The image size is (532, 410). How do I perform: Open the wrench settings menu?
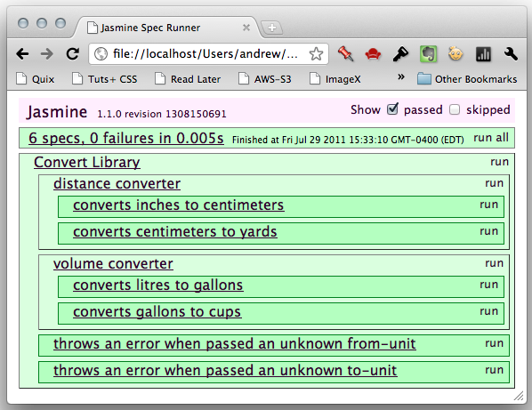tap(511, 54)
